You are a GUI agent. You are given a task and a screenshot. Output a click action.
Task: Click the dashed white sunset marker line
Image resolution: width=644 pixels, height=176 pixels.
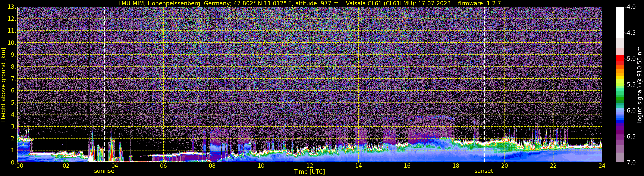484,84
